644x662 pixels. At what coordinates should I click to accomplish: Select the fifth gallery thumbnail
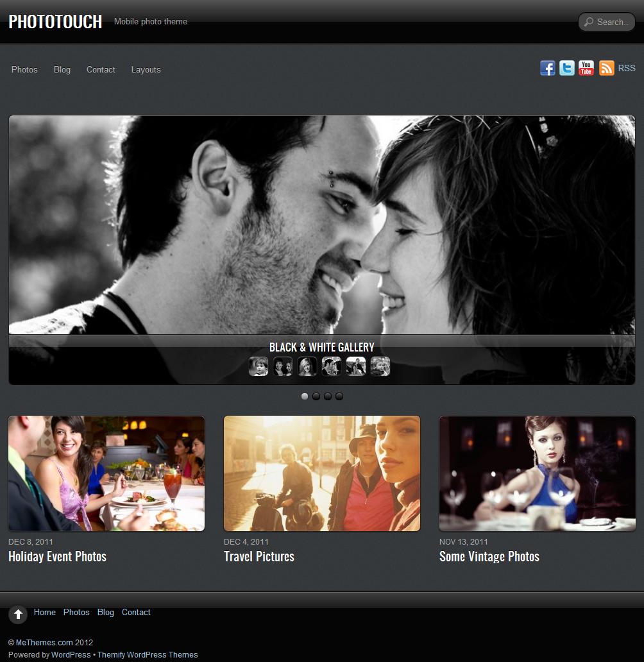tap(356, 366)
